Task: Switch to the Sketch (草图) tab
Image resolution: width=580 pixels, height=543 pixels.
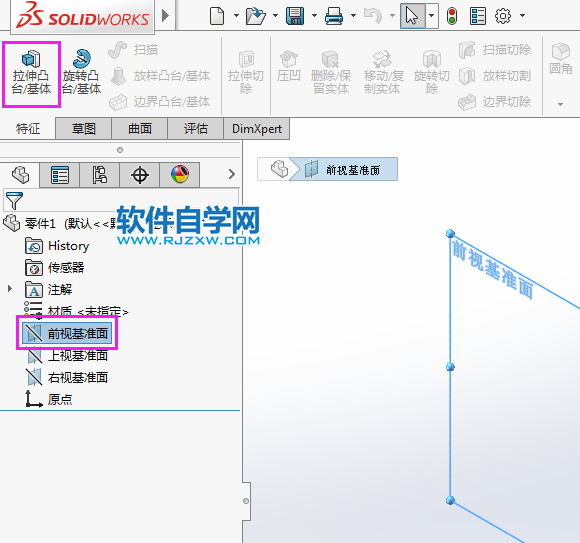Action: point(84,129)
